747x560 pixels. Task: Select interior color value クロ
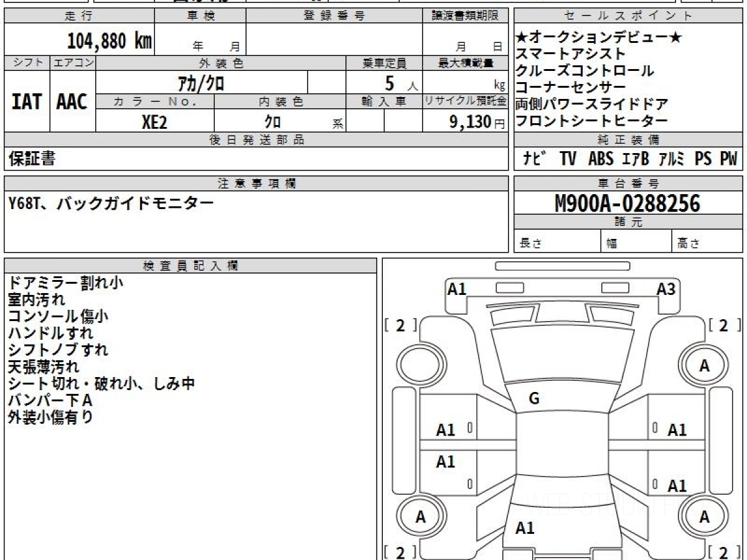tap(272, 123)
